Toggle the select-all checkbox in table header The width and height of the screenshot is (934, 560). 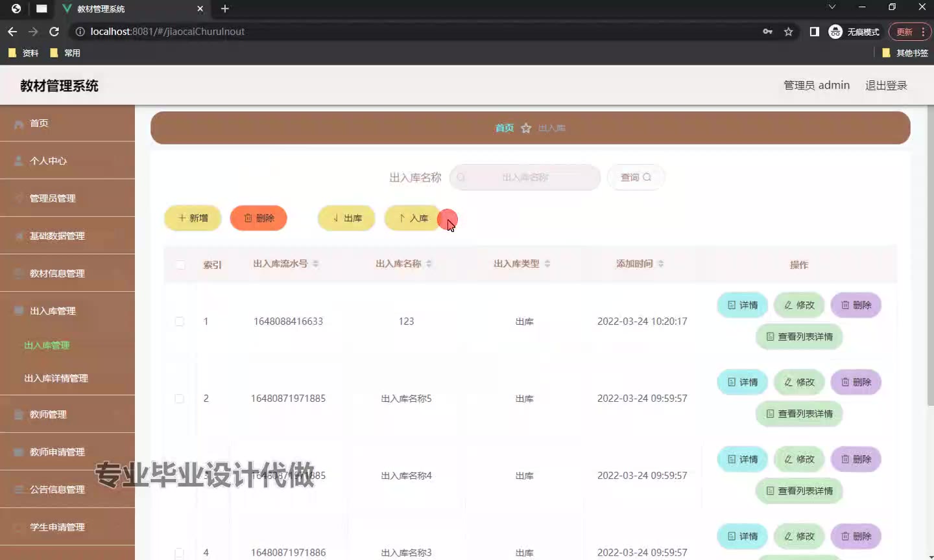click(180, 264)
